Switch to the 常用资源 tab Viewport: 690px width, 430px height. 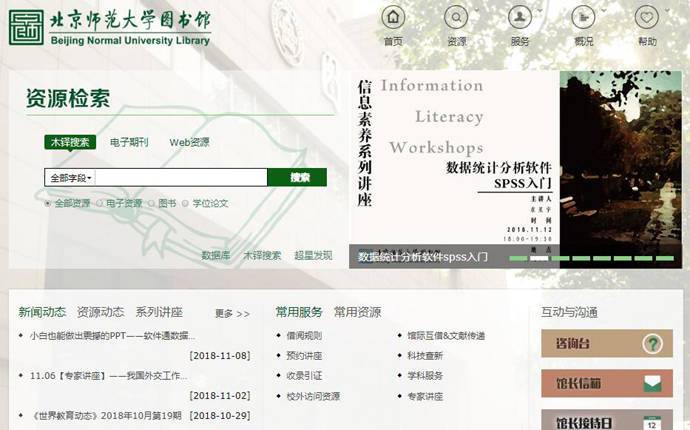coord(357,312)
